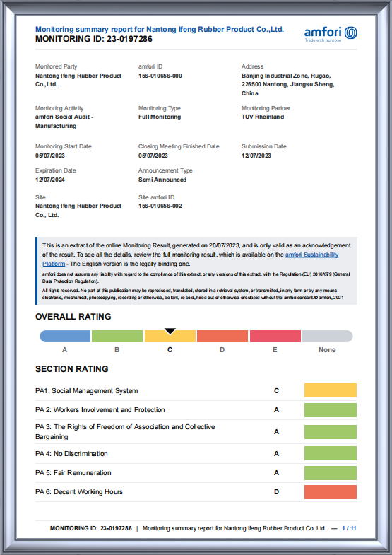The height and width of the screenshot is (555, 392).
Task: Click the yellow swatch for PA1 row
Action: click(331, 390)
